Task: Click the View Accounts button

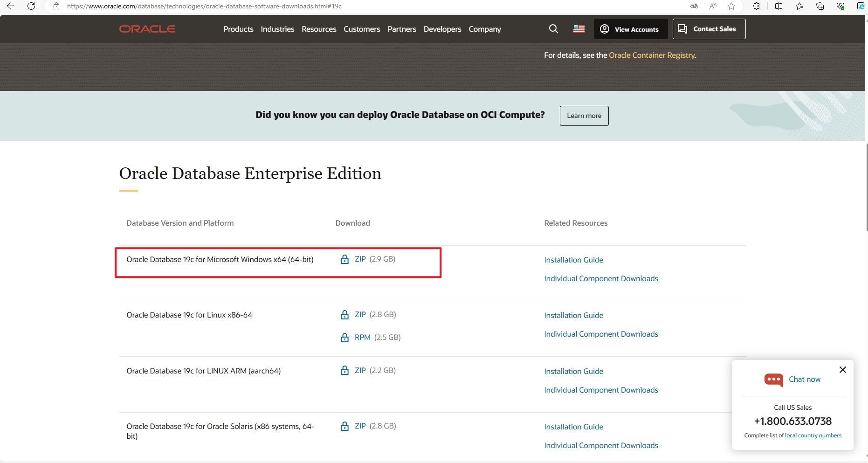Action: pyautogui.click(x=631, y=29)
